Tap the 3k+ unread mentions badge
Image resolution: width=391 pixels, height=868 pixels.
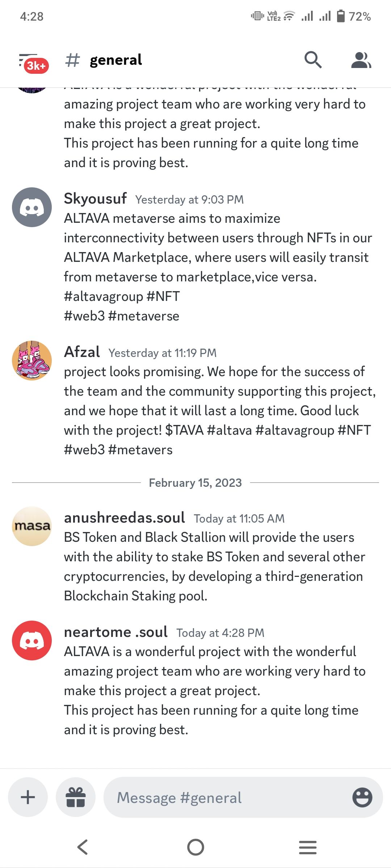coord(36,66)
